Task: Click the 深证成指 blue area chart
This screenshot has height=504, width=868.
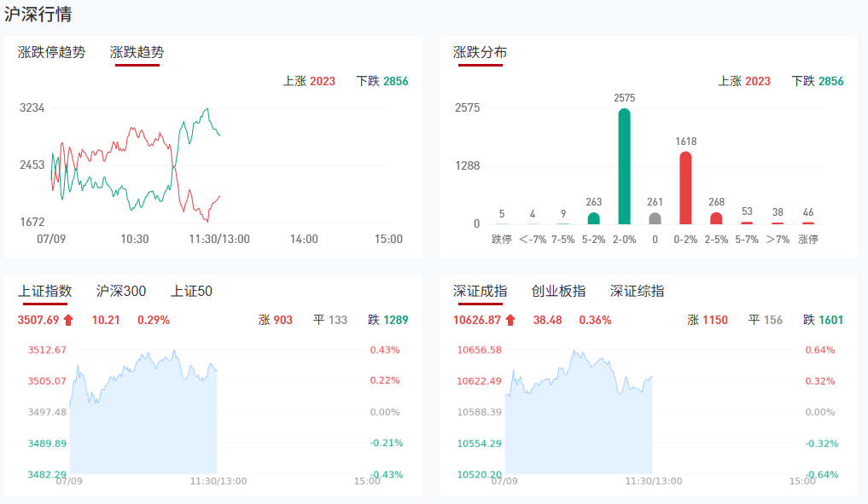Action: click(x=579, y=426)
